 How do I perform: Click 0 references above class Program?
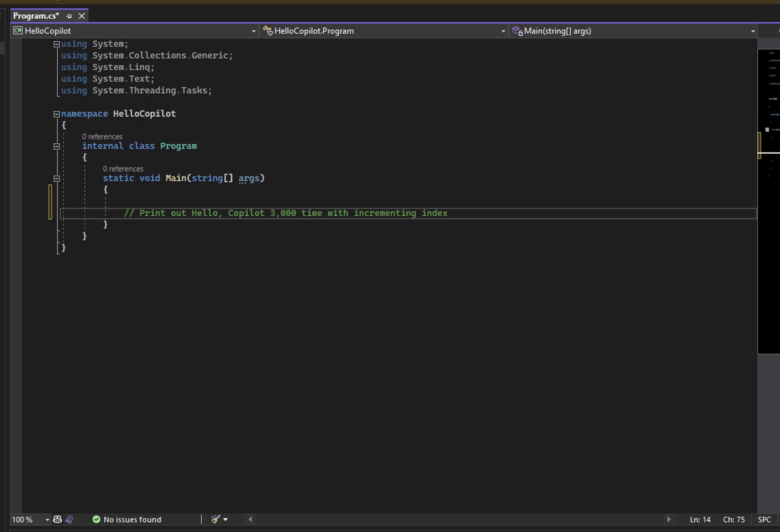pos(102,136)
